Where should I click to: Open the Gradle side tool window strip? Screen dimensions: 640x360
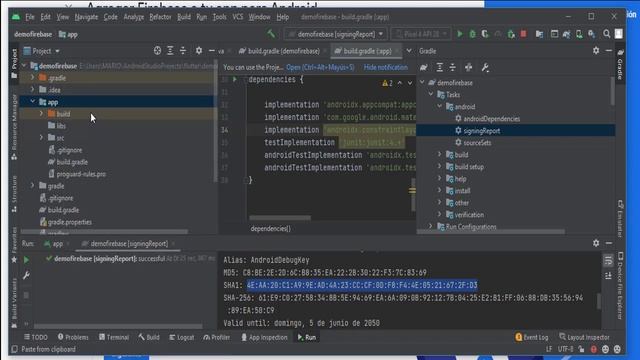click(620, 65)
